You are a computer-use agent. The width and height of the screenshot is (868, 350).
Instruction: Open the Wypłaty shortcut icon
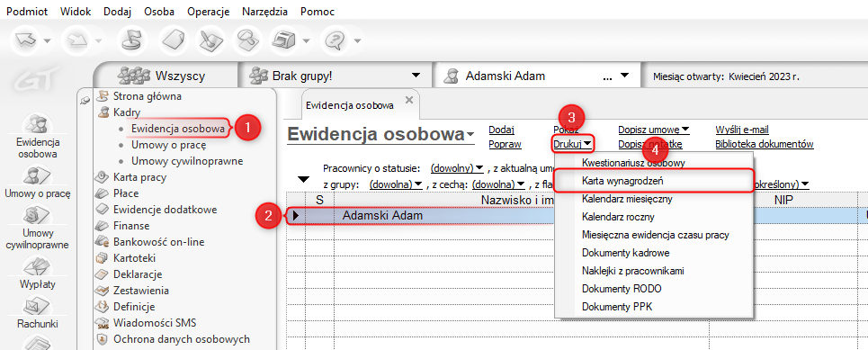[38, 274]
